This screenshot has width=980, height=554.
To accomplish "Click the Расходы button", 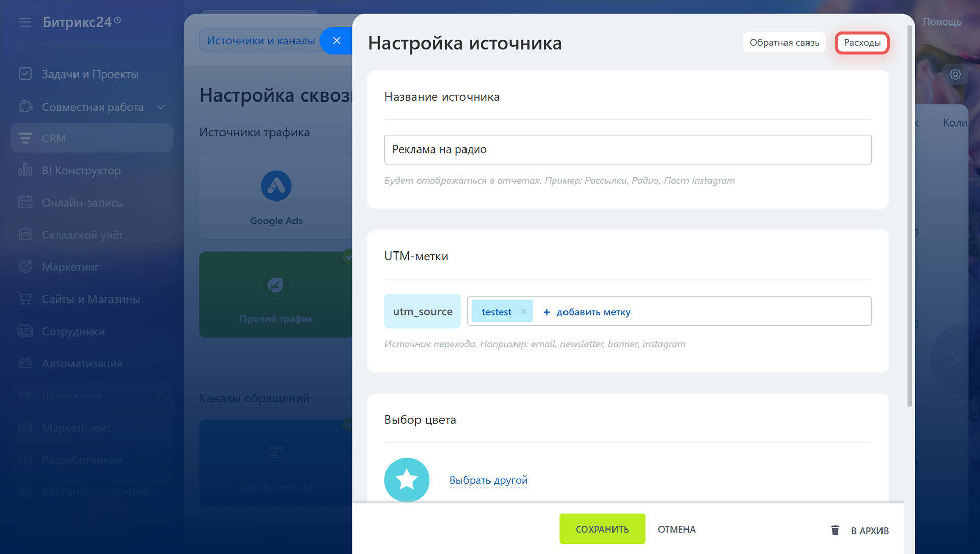I will click(862, 43).
